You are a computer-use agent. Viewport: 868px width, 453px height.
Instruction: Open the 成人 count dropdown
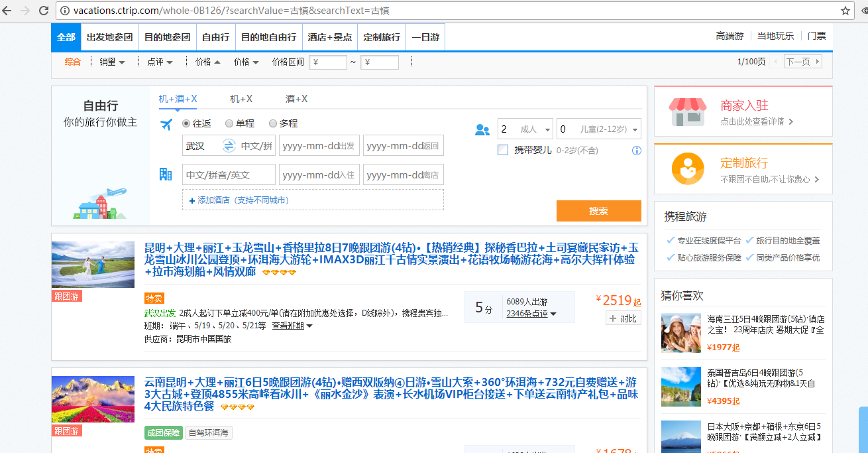[525, 129]
